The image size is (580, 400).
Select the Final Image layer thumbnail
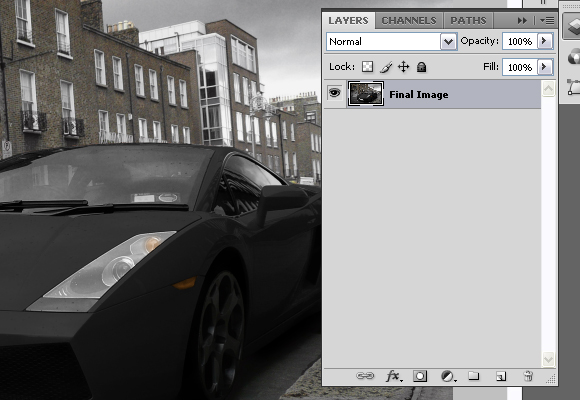(x=366, y=94)
